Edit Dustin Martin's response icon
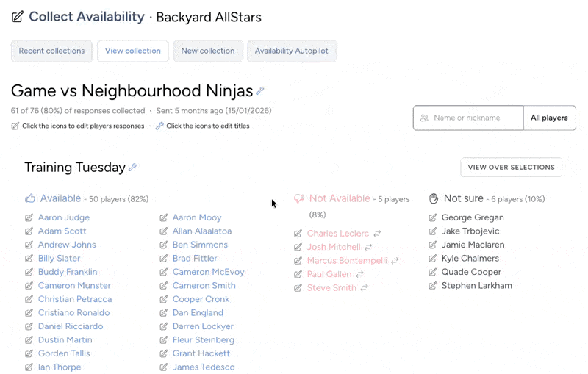Viewport: 588px width, 374px height. click(x=29, y=340)
